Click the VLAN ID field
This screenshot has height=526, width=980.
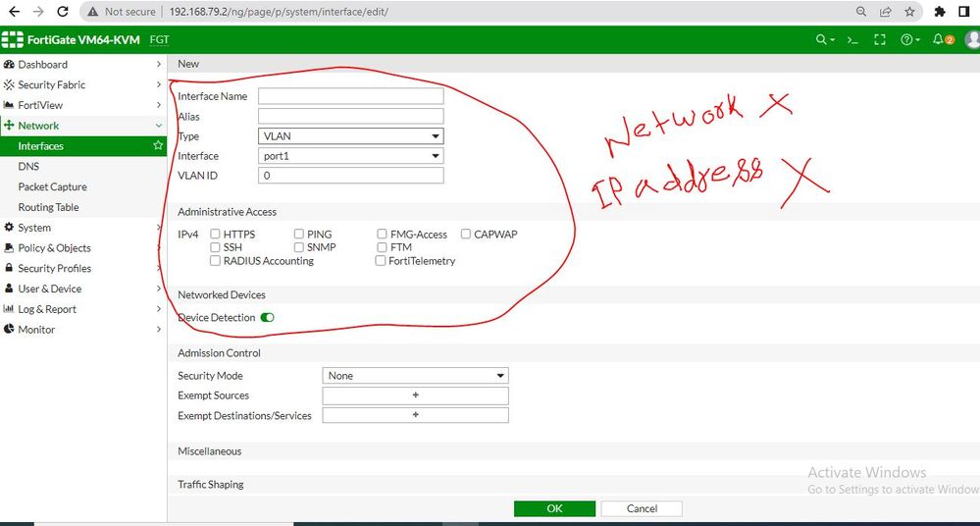(350, 175)
